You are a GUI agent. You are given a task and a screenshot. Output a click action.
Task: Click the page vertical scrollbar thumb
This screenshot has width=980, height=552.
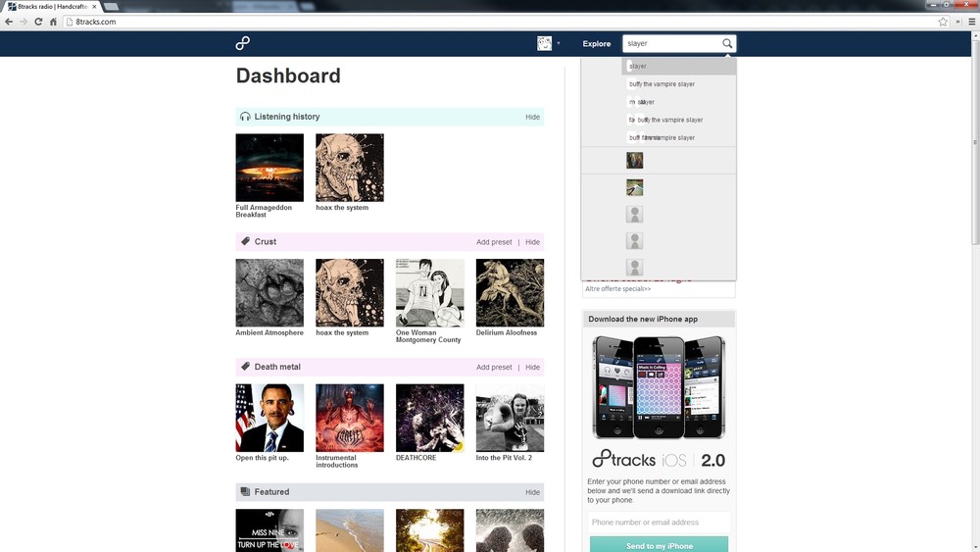[975, 139]
